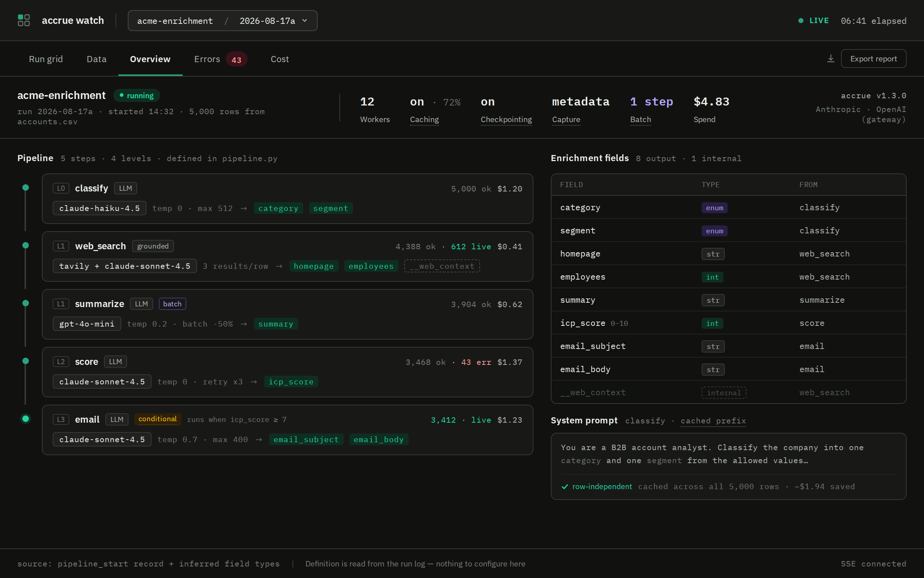Viewport: 924px width, 578px height.
Task: Click the classify step timeline dot
Action: (26, 187)
